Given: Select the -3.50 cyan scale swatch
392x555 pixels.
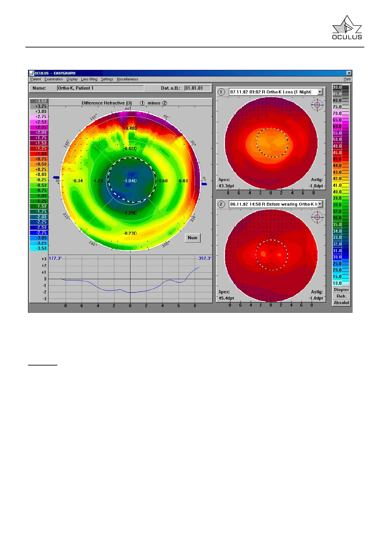Looking at the screenshot, I should (39, 248).
